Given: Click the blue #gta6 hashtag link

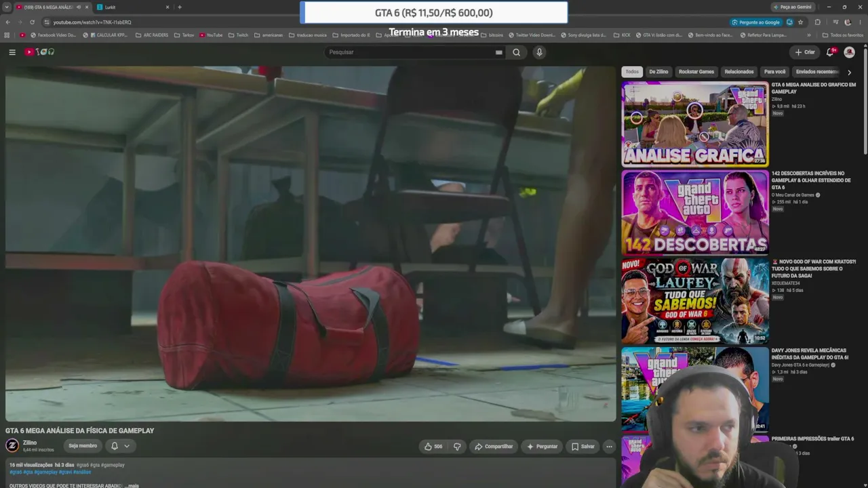Looking at the screenshot, I should pos(15,472).
